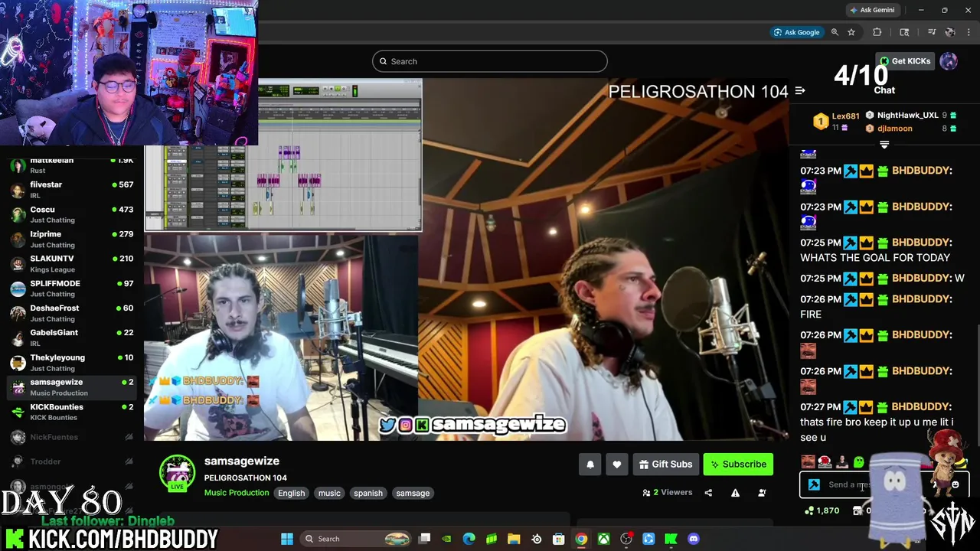Open Microsoft Edge from the taskbar
The width and height of the screenshot is (980, 551).
(x=469, y=539)
